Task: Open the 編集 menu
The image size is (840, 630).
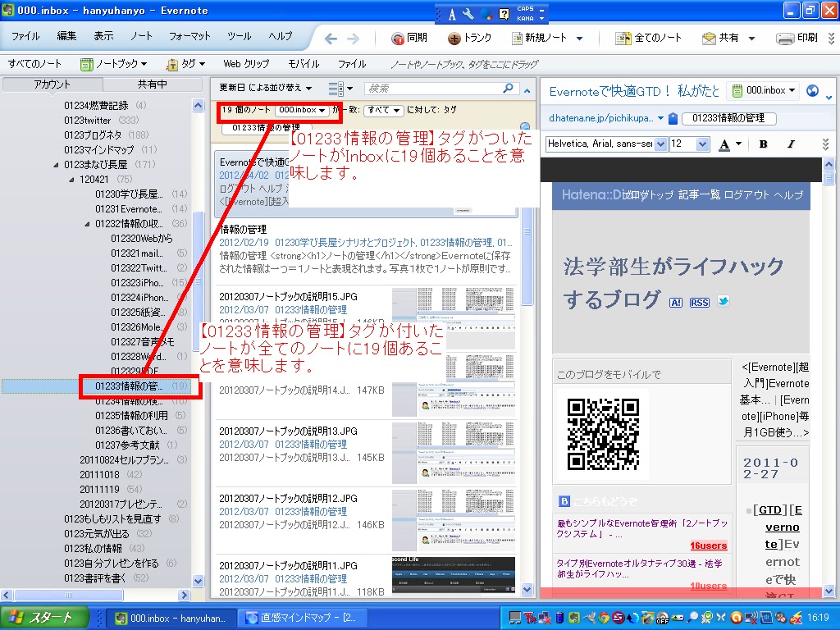Action: point(66,36)
